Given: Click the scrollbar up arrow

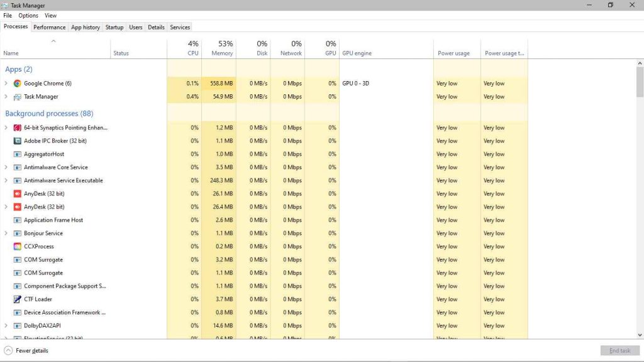Looking at the screenshot, I should coord(640,63).
